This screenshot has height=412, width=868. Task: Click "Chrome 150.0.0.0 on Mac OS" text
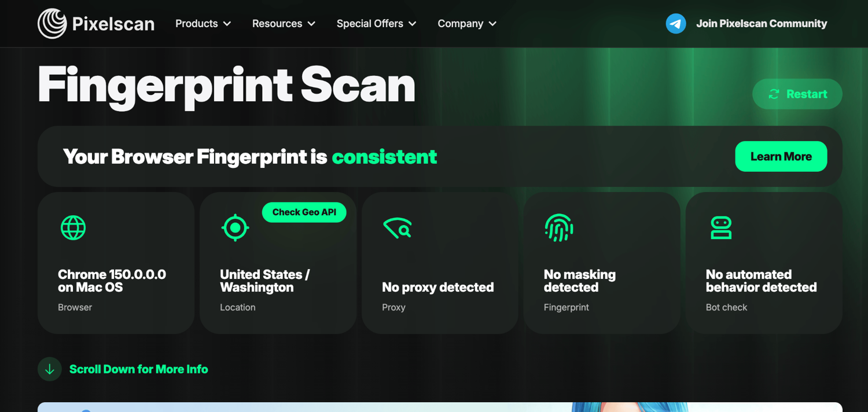(112, 281)
